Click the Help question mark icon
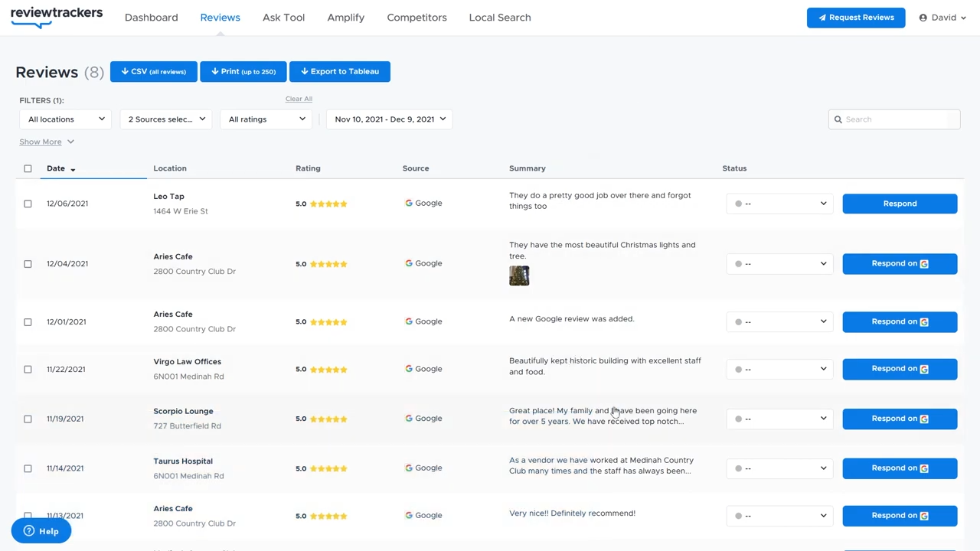Image resolution: width=980 pixels, height=551 pixels. [29, 531]
